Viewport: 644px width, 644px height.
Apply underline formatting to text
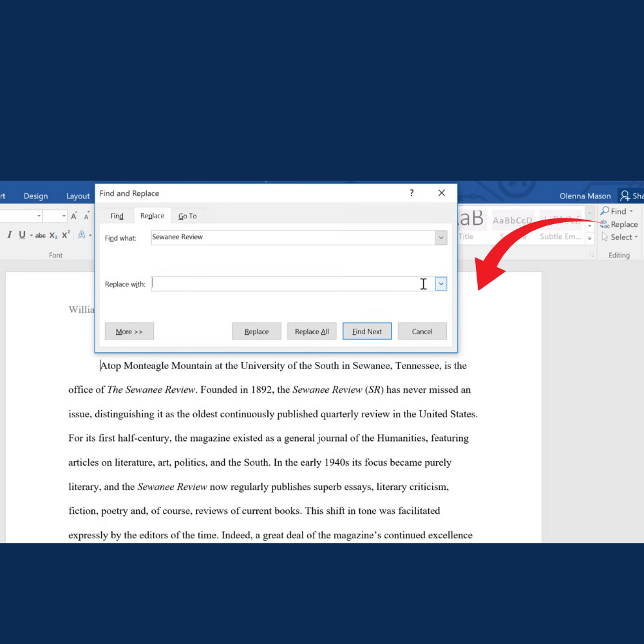click(x=22, y=235)
